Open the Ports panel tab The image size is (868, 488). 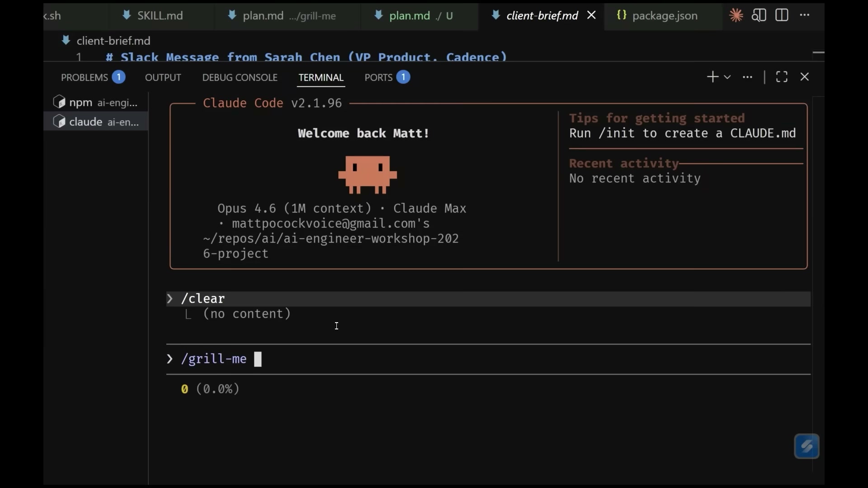[387, 77]
